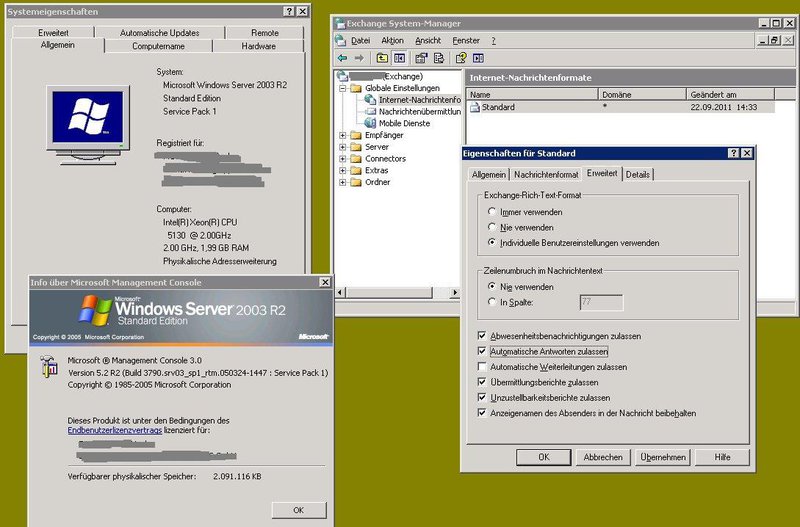The height and width of the screenshot is (527, 800).
Task: Click the Server folder icon
Action: (x=356, y=147)
